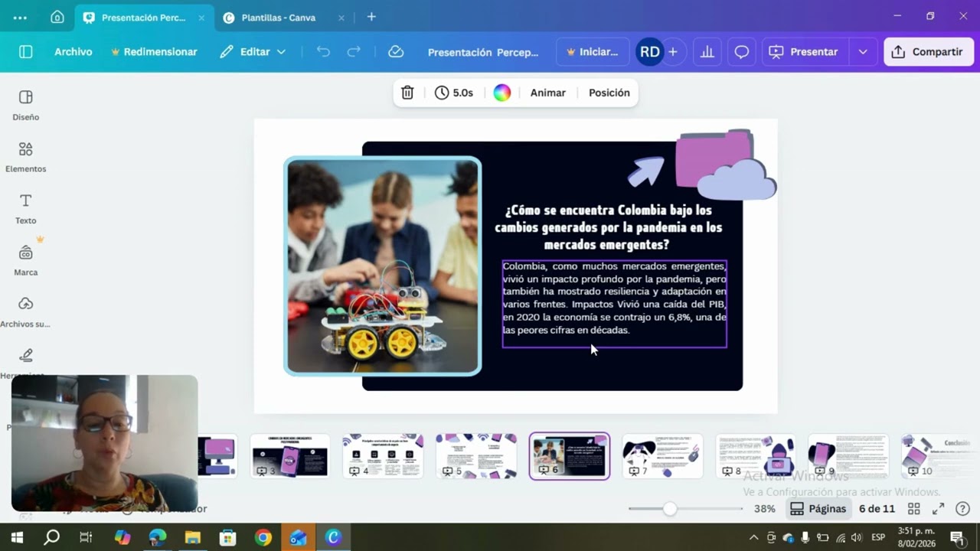The height and width of the screenshot is (551, 980).
Task: Open the Diseño panel
Action: (25, 106)
